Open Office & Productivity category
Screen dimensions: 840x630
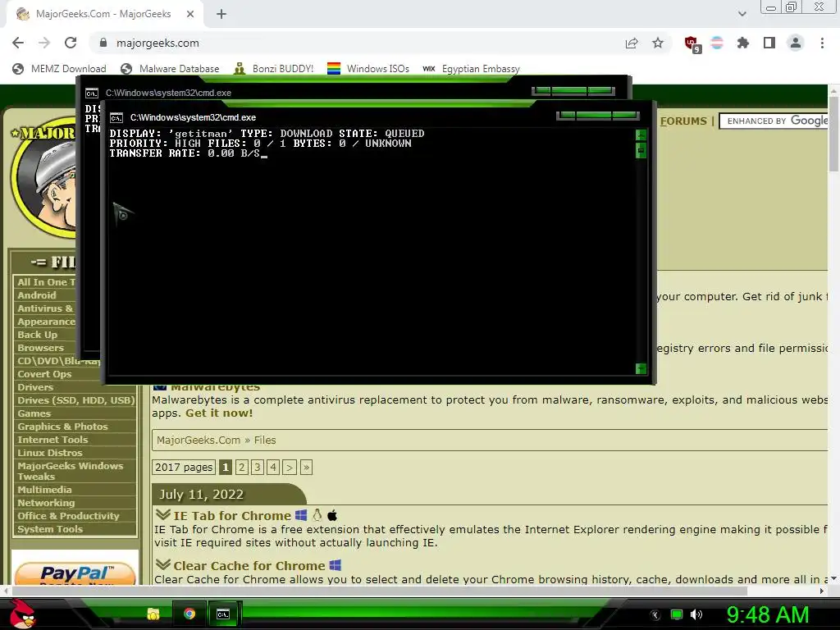click(68, 516)
